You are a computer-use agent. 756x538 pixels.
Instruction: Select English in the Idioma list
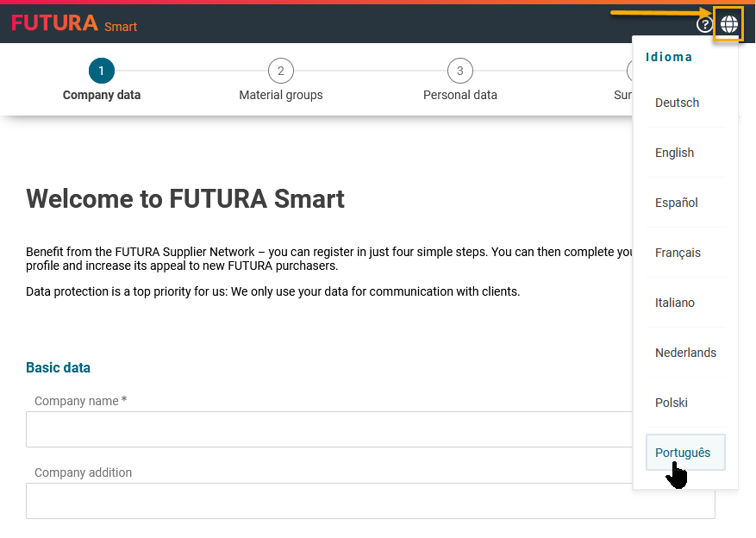pyautogui.click(x=674, y=153)
